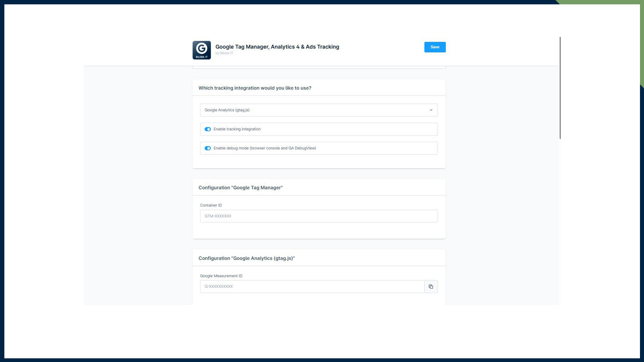Click the vertical scrollbar on the right
The width and height of the screenshot is (644, 362).
tap(560, 88)
